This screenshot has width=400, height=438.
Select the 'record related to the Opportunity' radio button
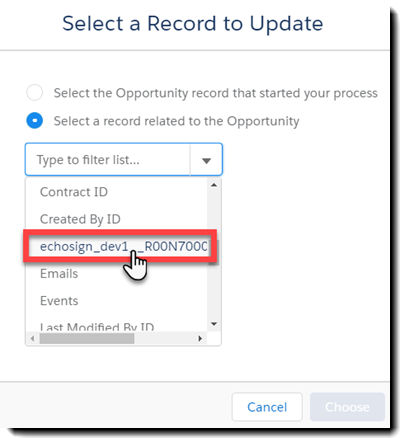click(x=35, y=120)
